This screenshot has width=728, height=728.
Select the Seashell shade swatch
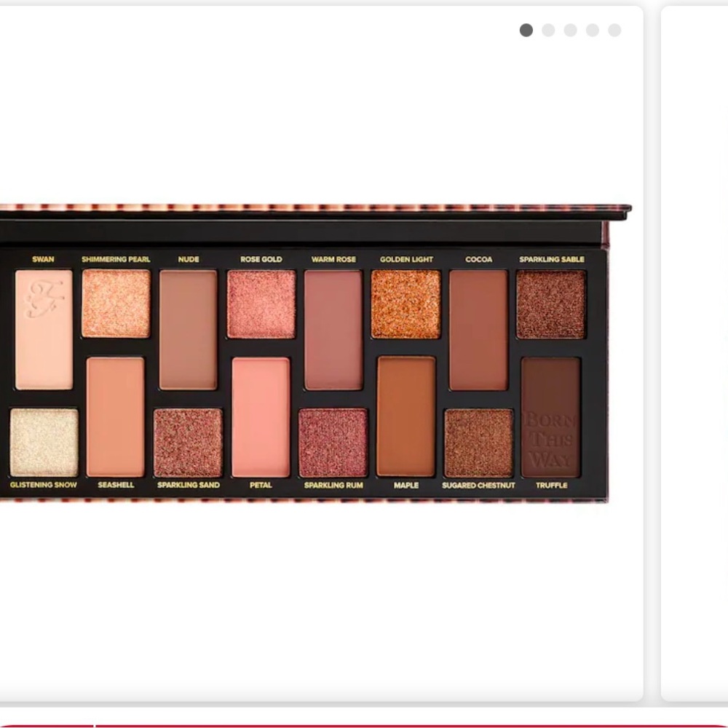click(x=114, y=415)
